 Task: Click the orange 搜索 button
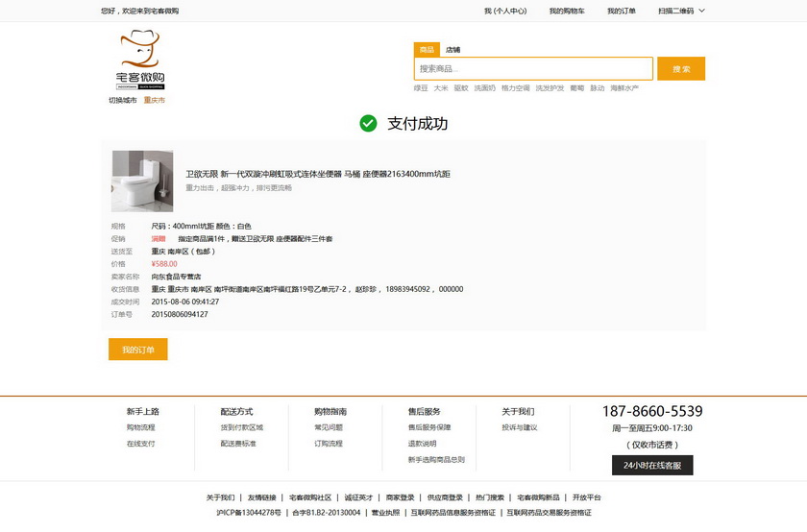[x=681, y=68]
